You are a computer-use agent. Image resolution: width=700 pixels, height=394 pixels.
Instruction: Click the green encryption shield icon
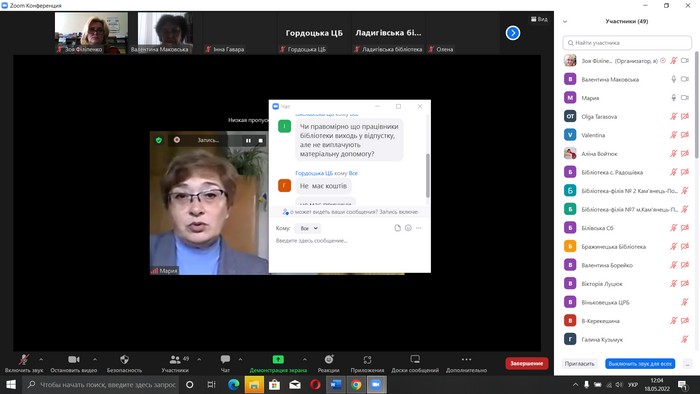coord(158,140)
